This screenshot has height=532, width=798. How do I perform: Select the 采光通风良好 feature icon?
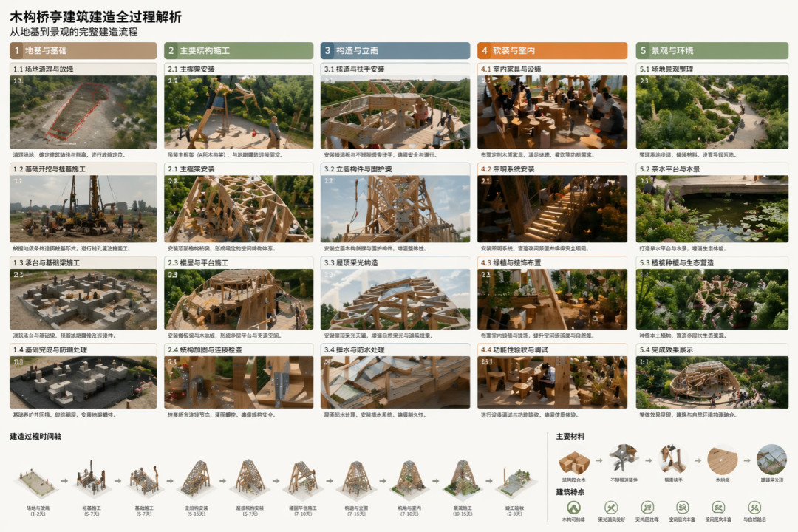(x=611, y=506)
